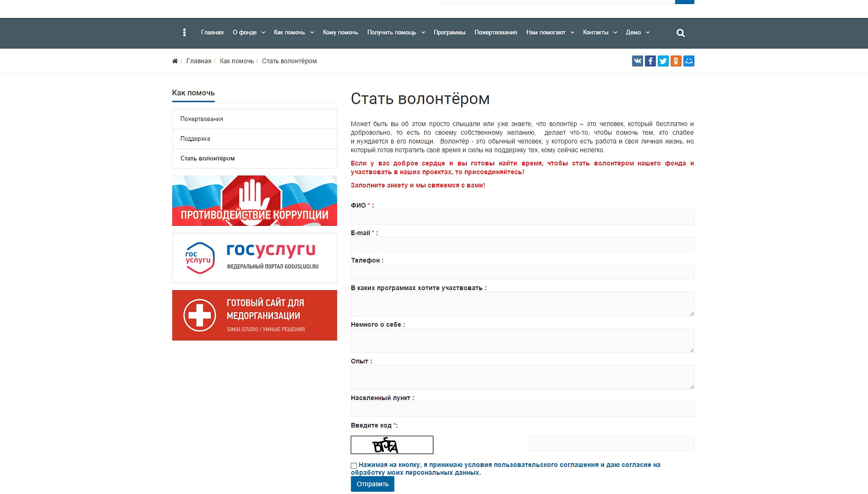Check the user agreement consent checkbox

[354, 466]
